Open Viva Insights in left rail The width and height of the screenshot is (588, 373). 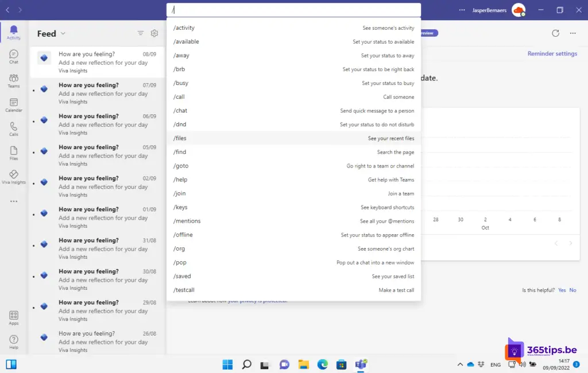coord(14,177)
